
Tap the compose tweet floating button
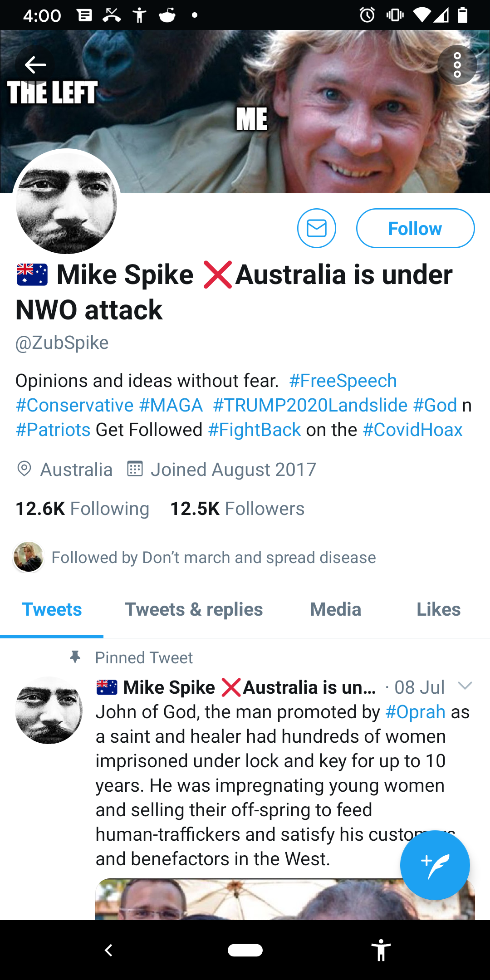pyautogui.click(x=435, y=865)
